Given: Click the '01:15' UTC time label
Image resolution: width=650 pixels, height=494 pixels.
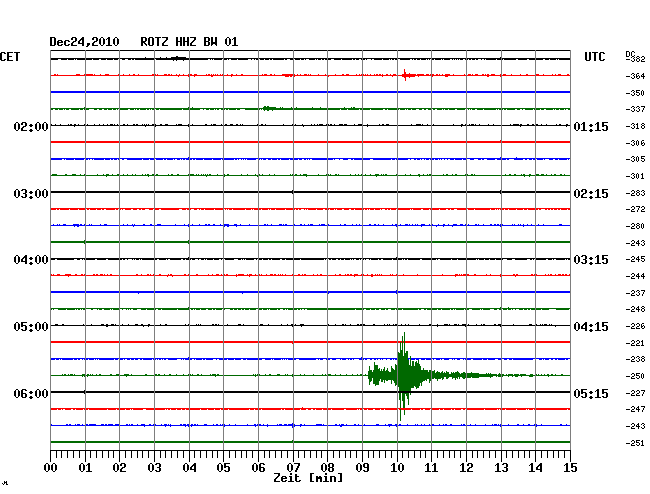Looking at the screenshot, I should (591, 126).
